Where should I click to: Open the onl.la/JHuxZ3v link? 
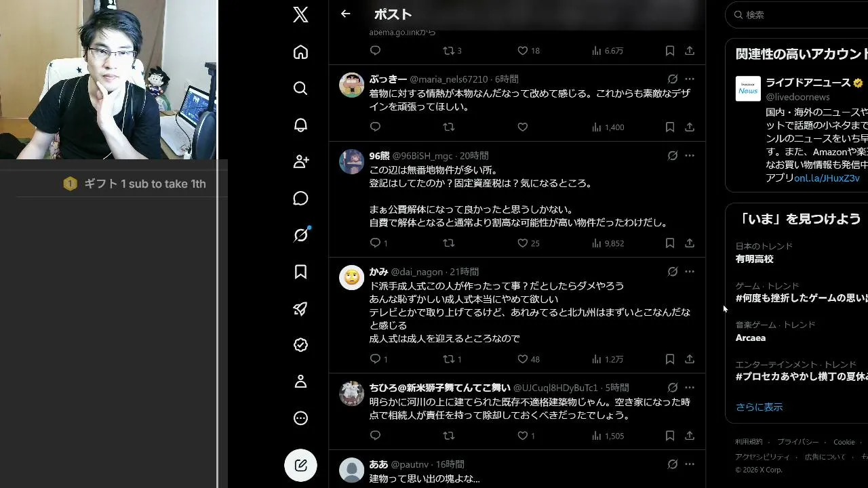(827, 178)
